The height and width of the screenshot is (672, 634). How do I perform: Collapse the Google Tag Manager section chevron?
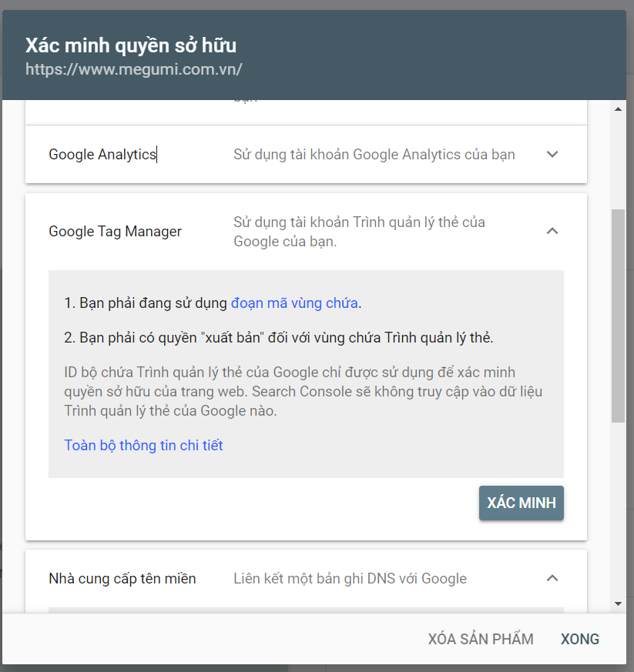(552, 232)
